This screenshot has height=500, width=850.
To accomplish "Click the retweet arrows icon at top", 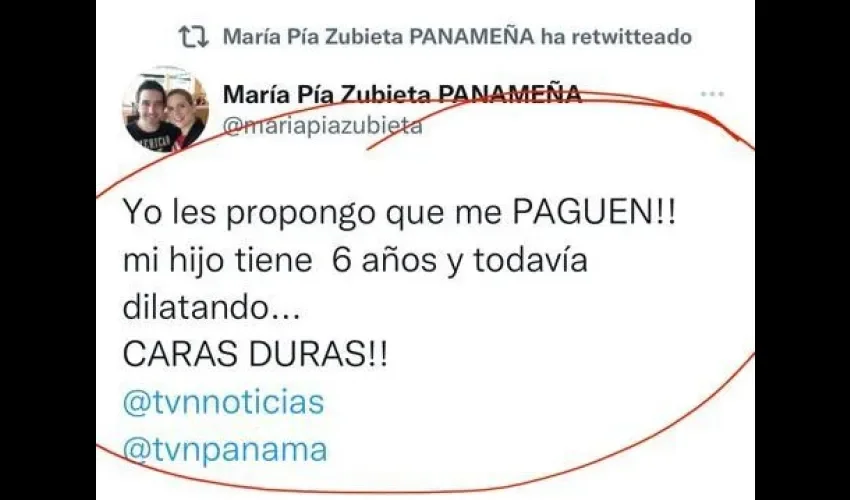I will [194, 37].
